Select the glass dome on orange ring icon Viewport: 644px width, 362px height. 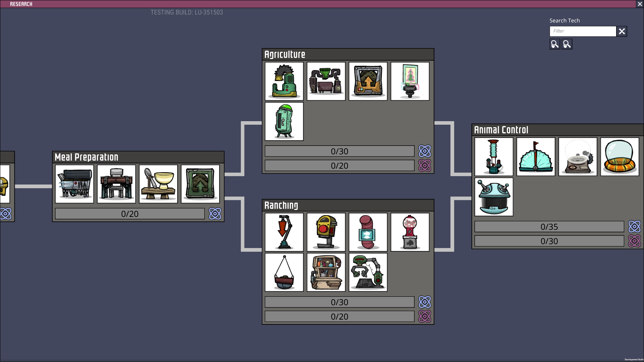pos(620,157)
